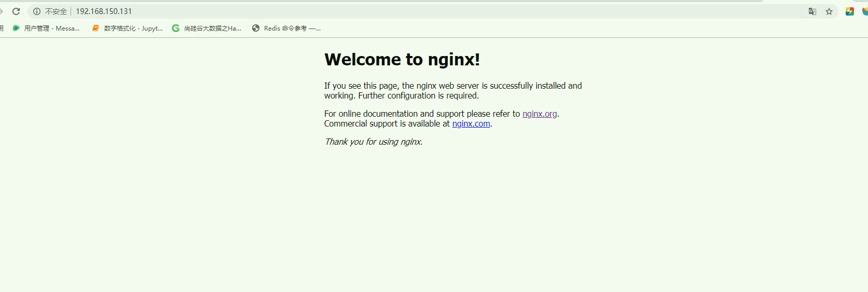Open the Redis 命令参考 bookmark

[x=286, y=29]
